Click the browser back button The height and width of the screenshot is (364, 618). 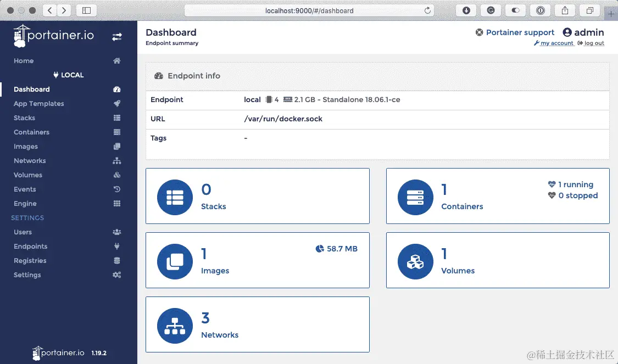pos(49,10)
